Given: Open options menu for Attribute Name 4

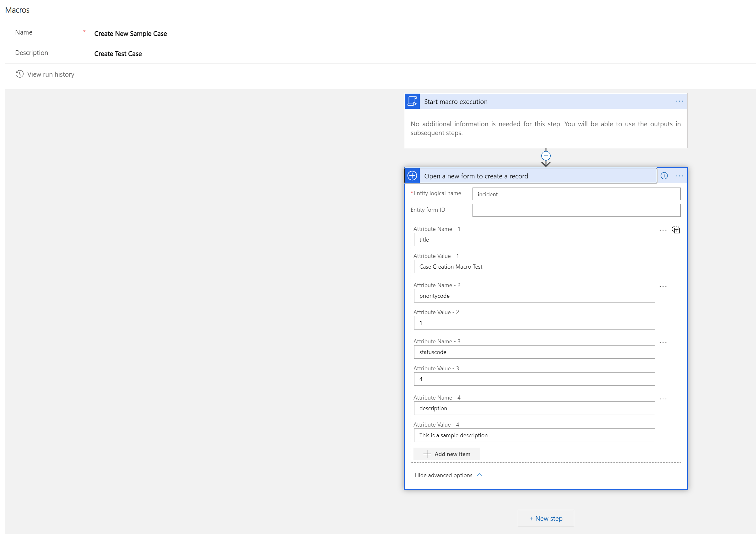Looking at the screenshot, I should pos(663,399).
